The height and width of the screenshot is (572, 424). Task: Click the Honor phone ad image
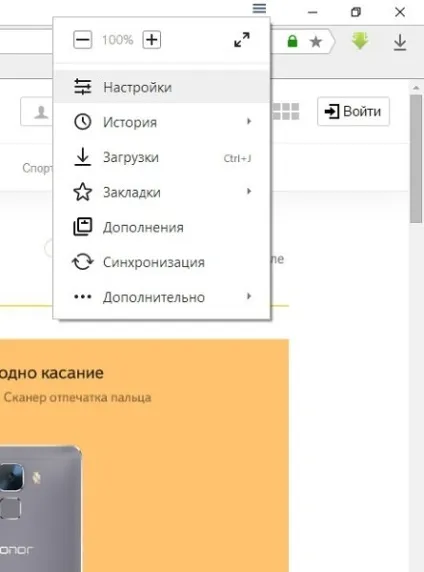pos(40,509)
